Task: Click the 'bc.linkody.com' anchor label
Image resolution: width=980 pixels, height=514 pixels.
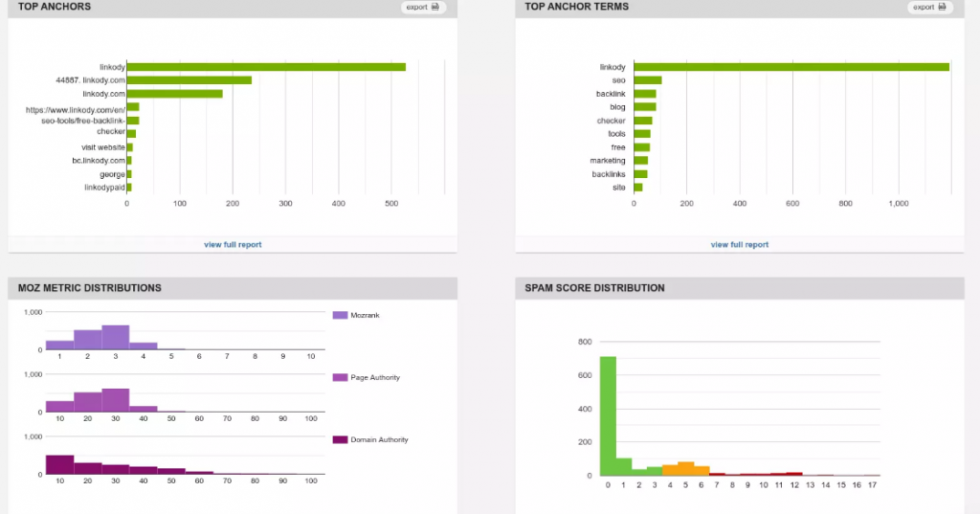Action: tap(99, 161)
